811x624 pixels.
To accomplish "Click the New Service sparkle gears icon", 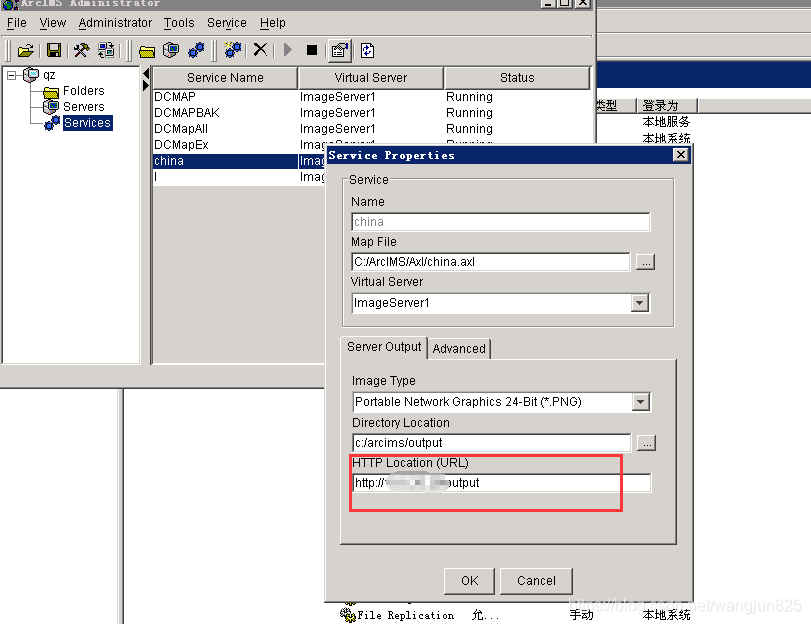I will coord(233,50).
